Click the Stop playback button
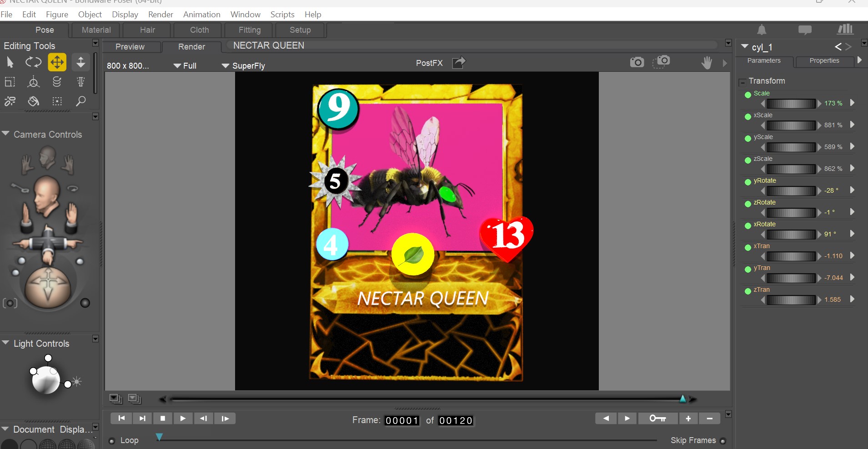Screen dimensions: 868x449 pyautogui.click(x=163, y=419)
